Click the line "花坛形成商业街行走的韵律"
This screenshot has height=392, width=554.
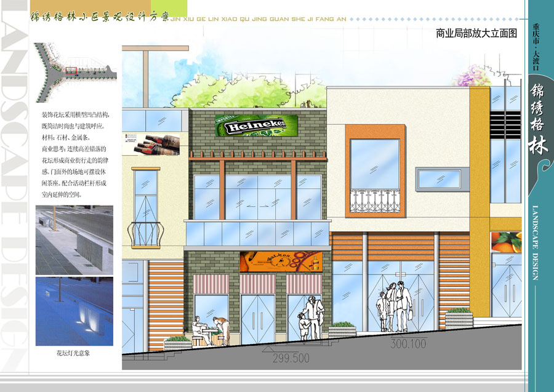click(75, 161)
